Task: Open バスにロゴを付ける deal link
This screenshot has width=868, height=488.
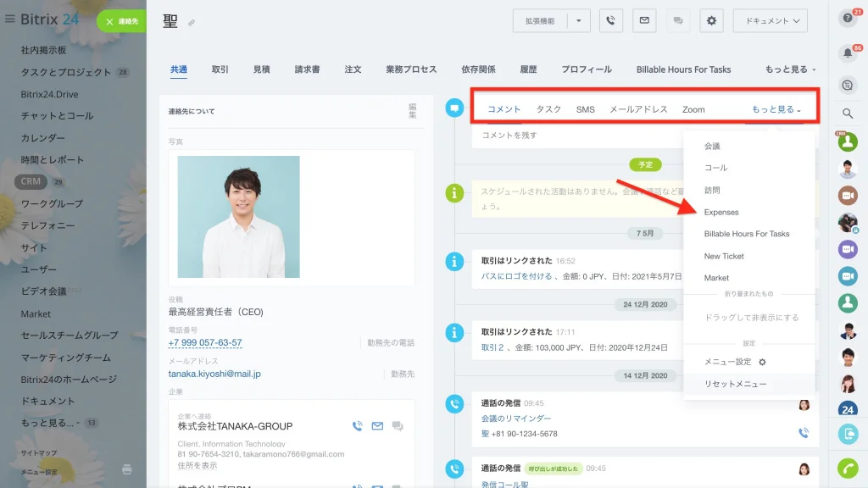Action: (x=516, y=276)
